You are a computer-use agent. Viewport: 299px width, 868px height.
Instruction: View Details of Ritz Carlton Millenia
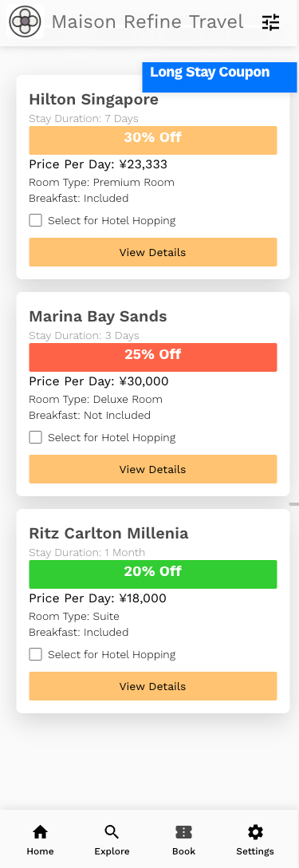tap(153, 686)
